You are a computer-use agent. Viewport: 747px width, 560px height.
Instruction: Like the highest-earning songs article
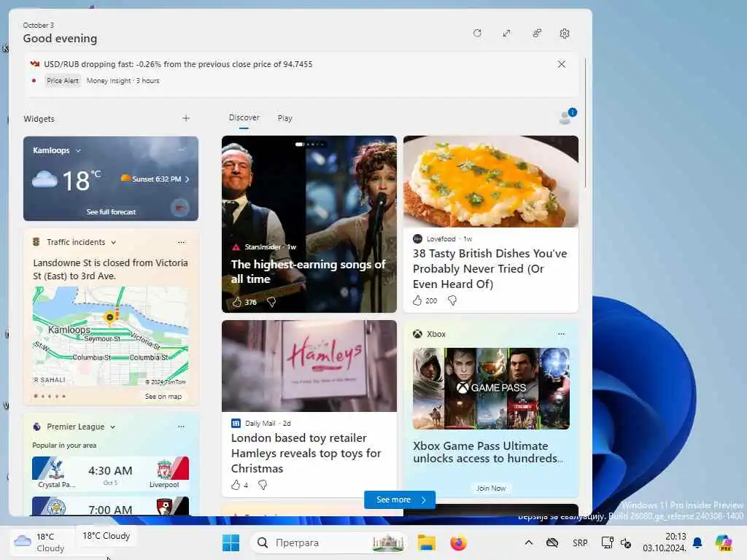237,302
